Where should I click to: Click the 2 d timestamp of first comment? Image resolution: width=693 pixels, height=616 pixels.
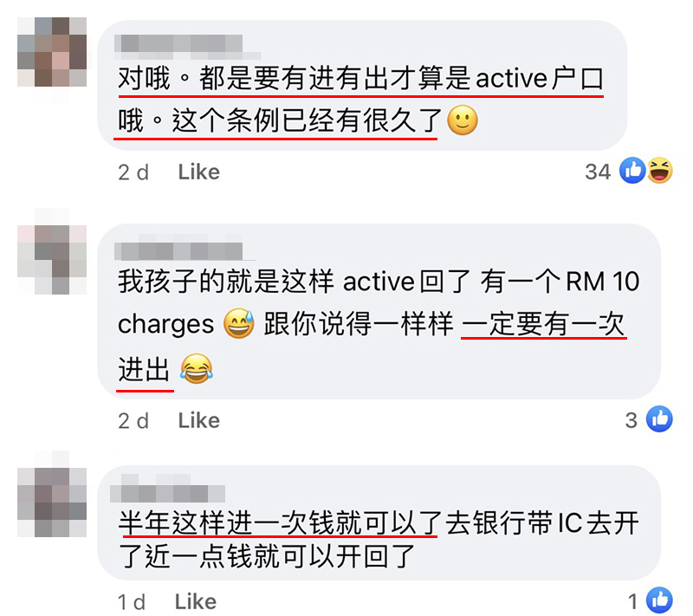[x=133, y=172]
